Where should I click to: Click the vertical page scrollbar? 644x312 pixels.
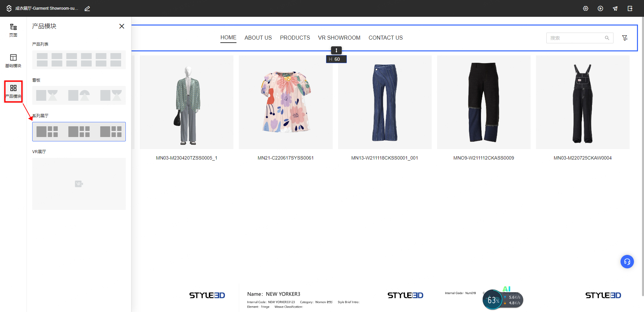coord(642,156)
